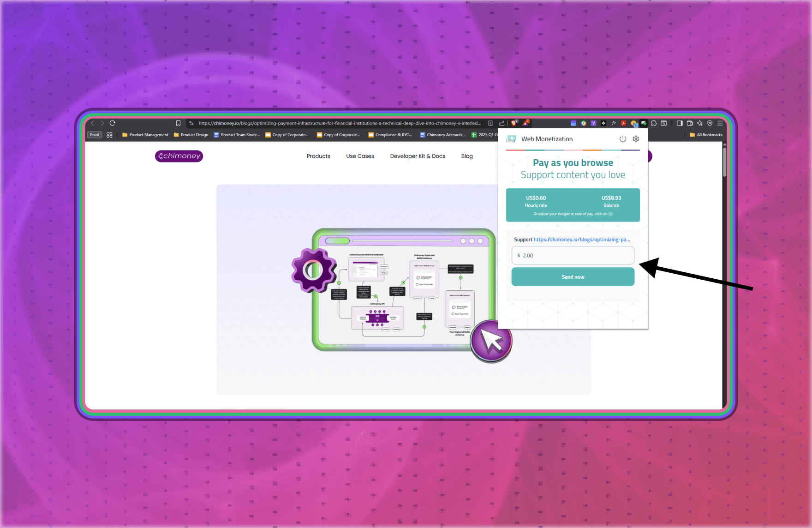This screenshot has width=812, height=528.
Task: Open the Web Monetization settings gear
Action: [x=636, y=139]
